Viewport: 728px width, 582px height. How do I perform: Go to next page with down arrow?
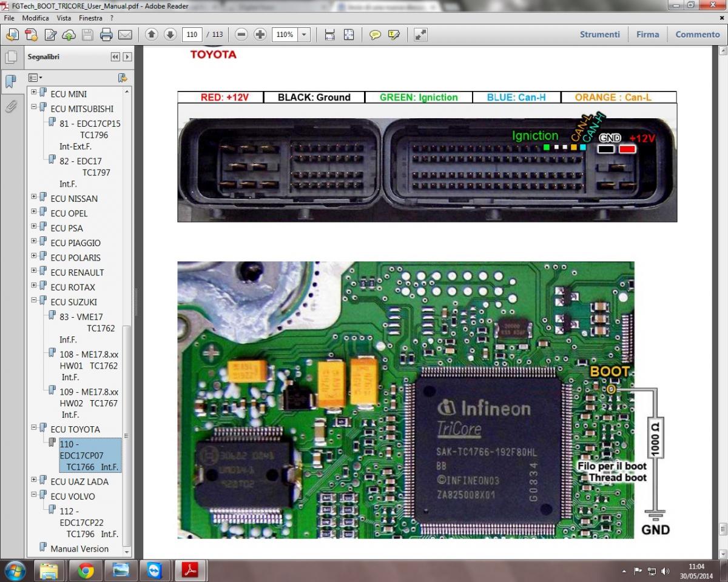coord(170,35)
